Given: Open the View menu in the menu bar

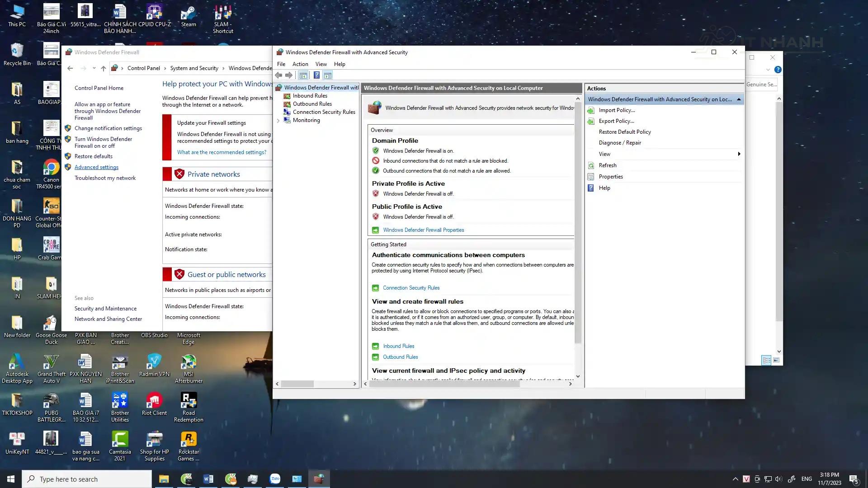Looking at the screenshot, I should [x=321, y=64].
